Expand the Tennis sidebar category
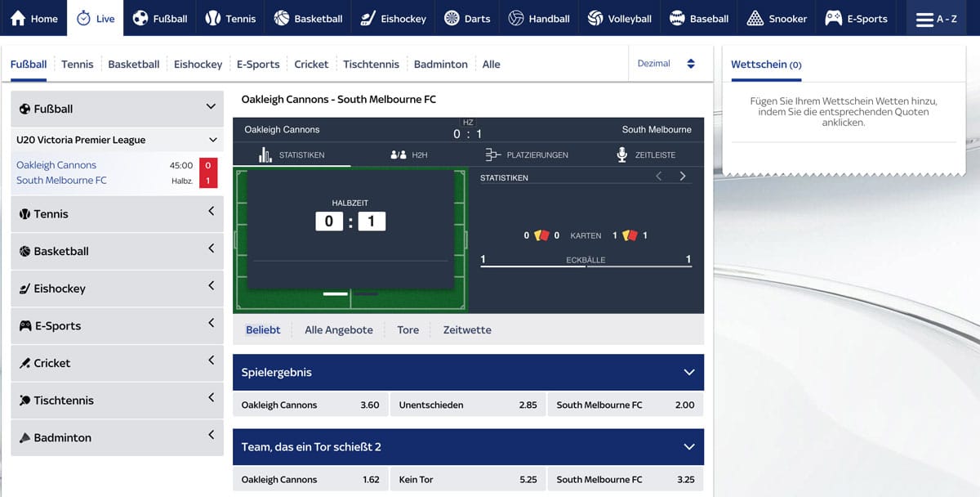 (211, 213)
